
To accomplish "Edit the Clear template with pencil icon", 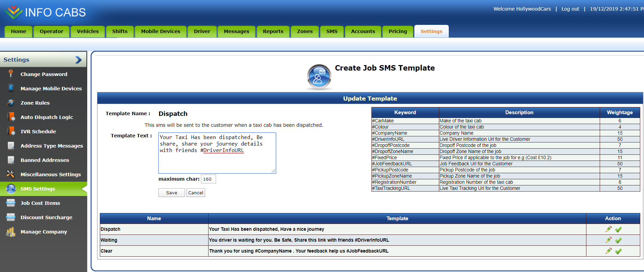I will point(608,251).
